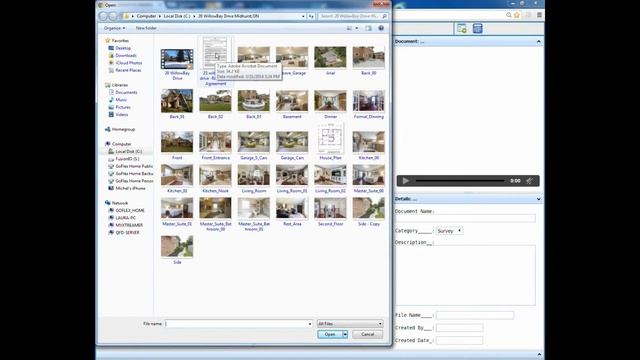Select Computer node in navigation pane
Image resolution: width=640 pixels, height=360 pixels.
[121, 144]
